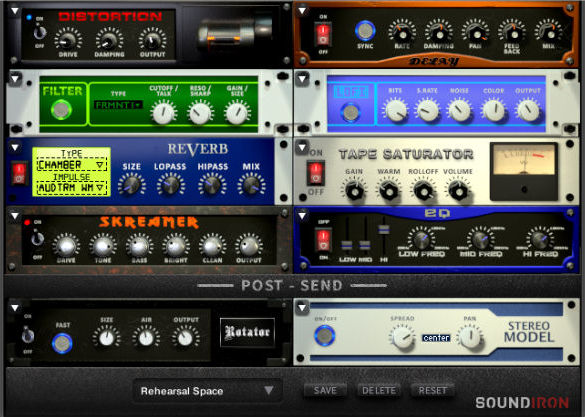585x417 pixels.
Task: Open the Distortion module menu triangle
Action: click(x=15, y=11)
